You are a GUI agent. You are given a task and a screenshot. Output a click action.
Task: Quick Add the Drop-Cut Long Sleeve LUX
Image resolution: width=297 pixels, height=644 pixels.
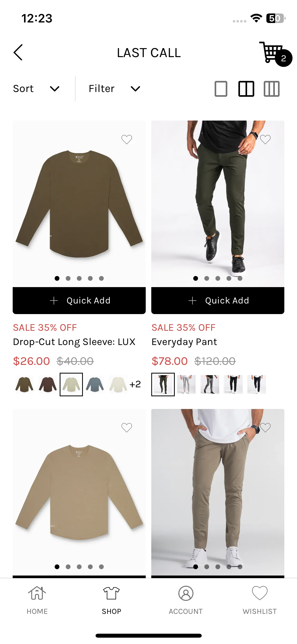[79, 301]
